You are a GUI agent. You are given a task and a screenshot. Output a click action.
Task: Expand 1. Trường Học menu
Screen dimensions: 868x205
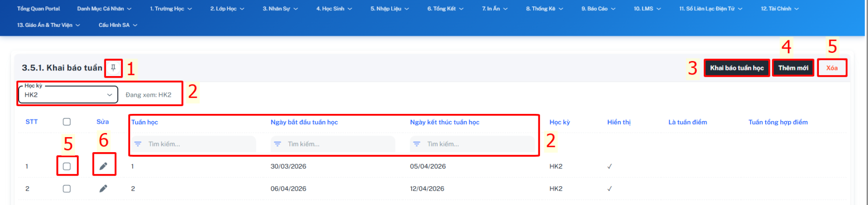pyautogui.click(x=171, y=9)
